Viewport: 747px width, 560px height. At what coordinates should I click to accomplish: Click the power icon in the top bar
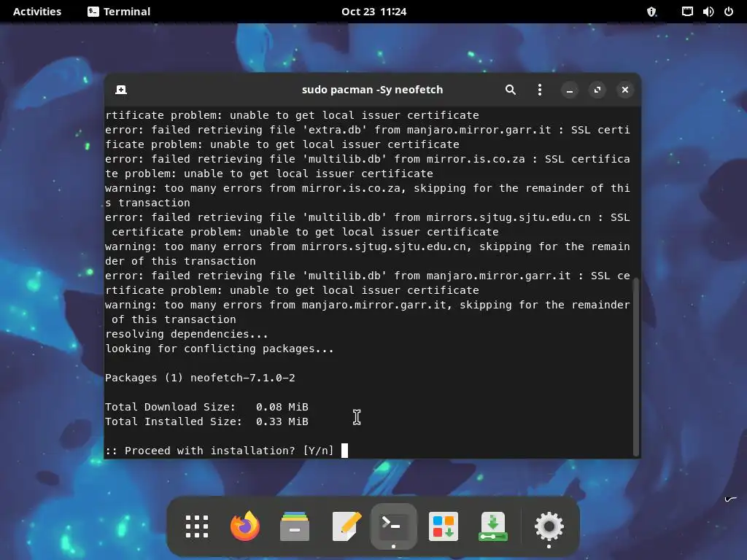(729, 12)
